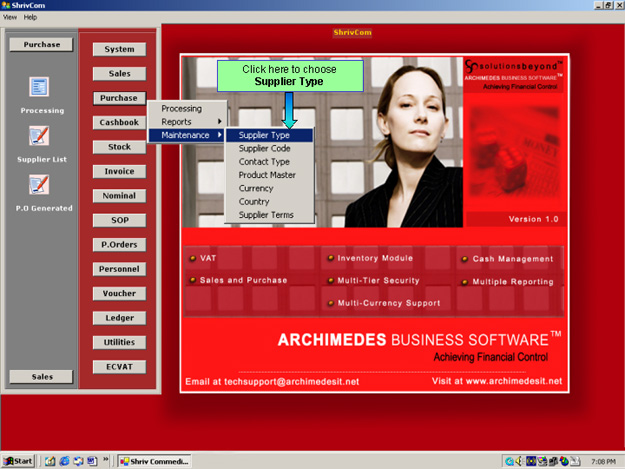Open the Cashbook module
Viewport: 625px width, 469px height.
[119, 122]
